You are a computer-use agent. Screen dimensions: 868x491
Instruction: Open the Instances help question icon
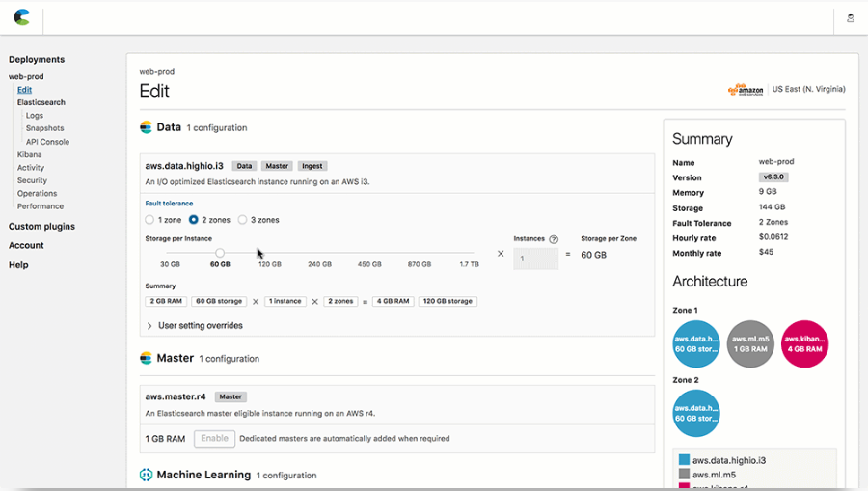tap(554, 239)
